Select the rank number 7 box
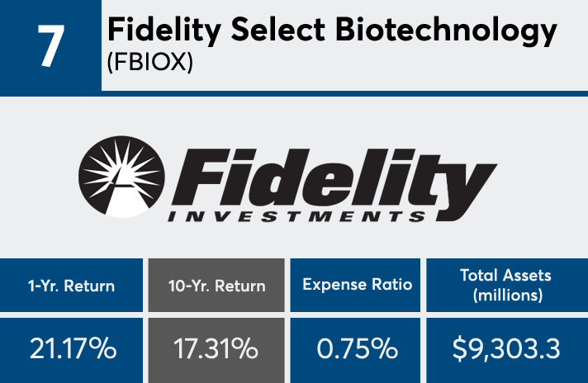588x383 pixels. (50, 45)
